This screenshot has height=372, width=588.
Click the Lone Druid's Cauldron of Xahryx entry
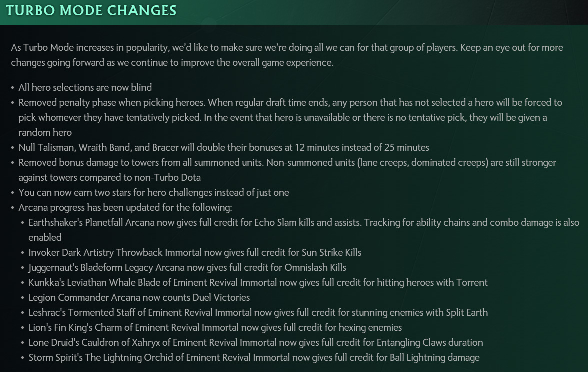(x=256, y=343)
